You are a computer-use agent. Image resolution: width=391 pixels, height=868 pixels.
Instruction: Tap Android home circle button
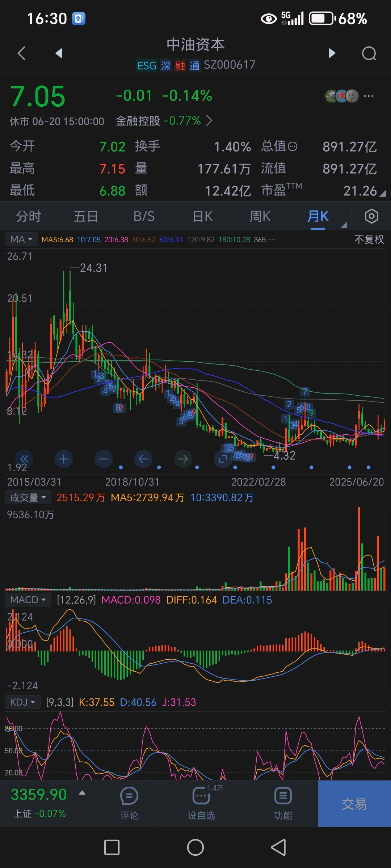(195, 847)
